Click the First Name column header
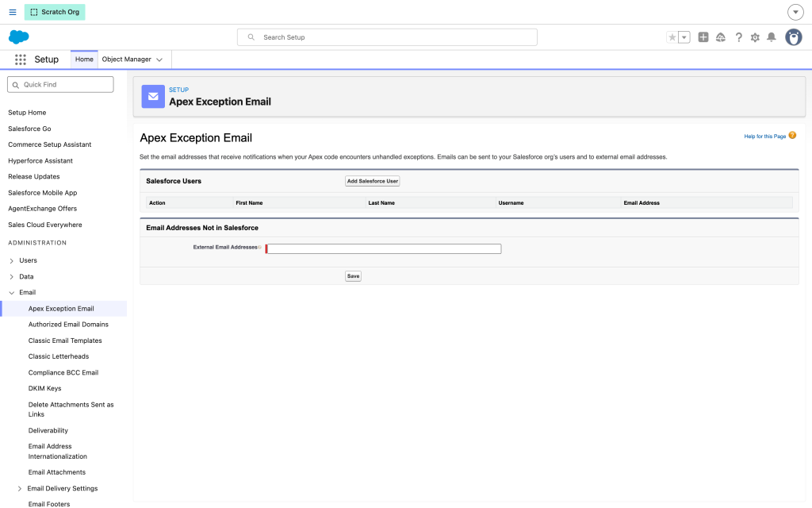Screen dimensions: 812x508 point(249,203)
